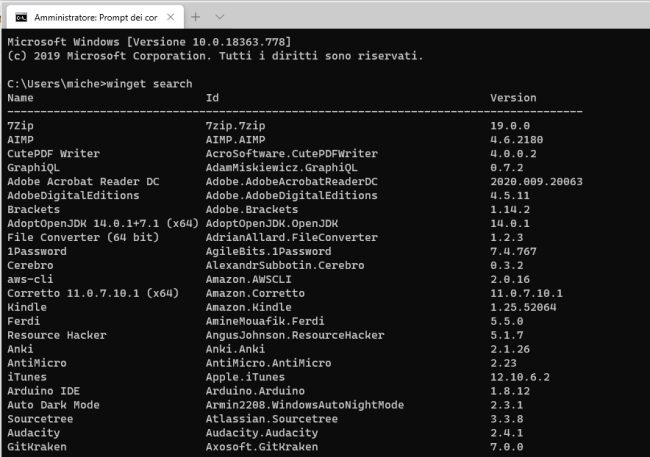Screen dimensions: 650x457
Task: Select version 2020.009.20063
Action: (536, 182)
